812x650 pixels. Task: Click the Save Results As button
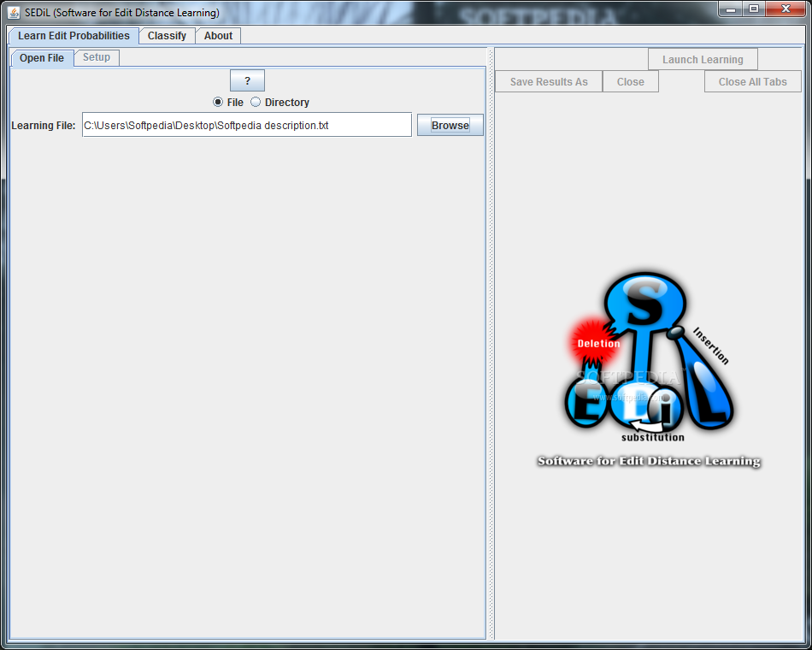549,81
